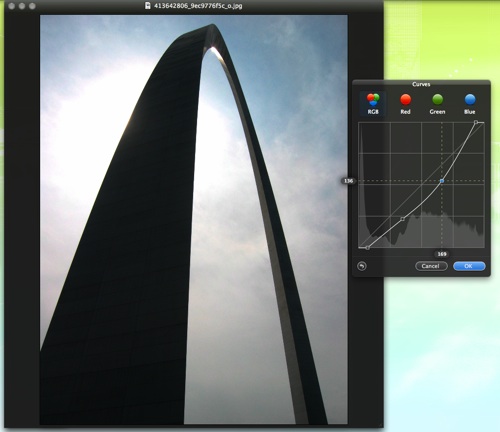This screenshot has height=432, width=500.
Task: Close the image window using the first title bar button
Action: (x=12, y=6)
